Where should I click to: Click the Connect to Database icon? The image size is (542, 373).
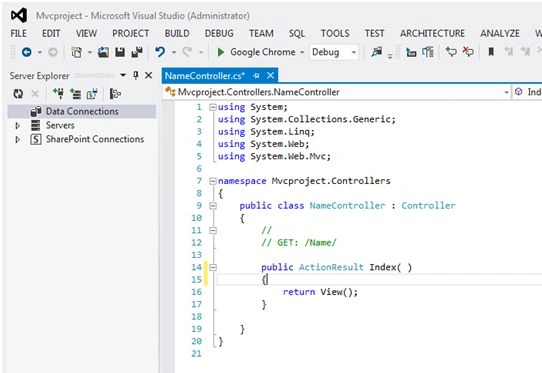(x=58, y=93)
